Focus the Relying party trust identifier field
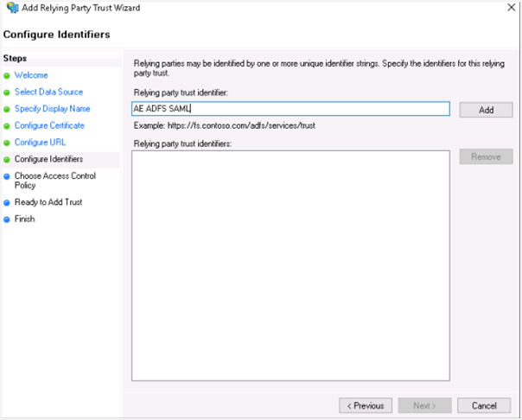 pos(290,109)
